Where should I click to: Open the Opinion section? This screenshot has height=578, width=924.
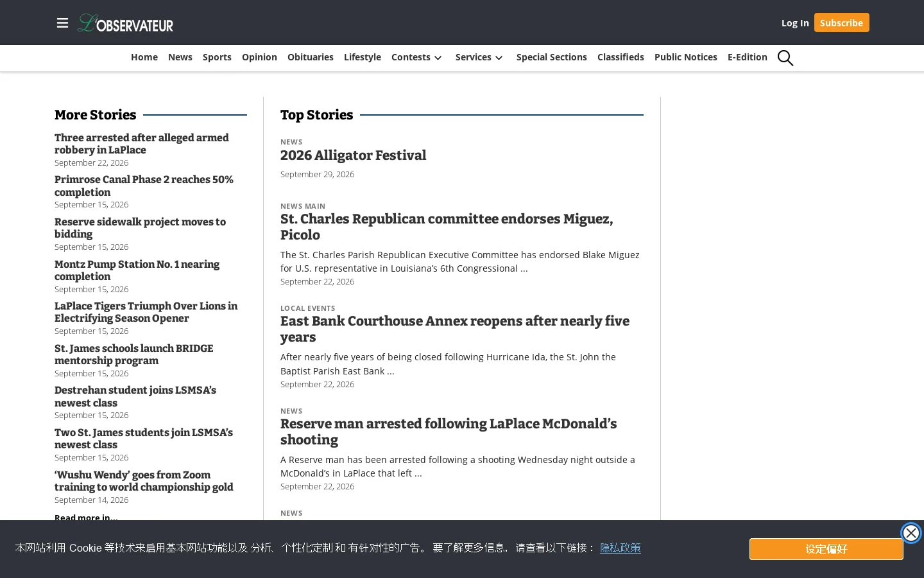259,57
